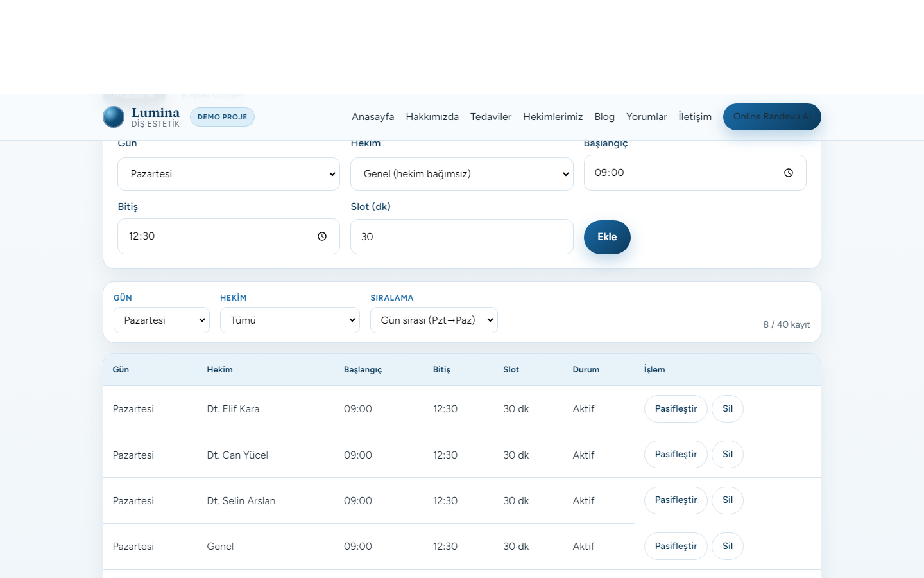Open the Hakkımızda page
Screen dimensions: 924x578
pyautogui.click(x=432, y=117)
